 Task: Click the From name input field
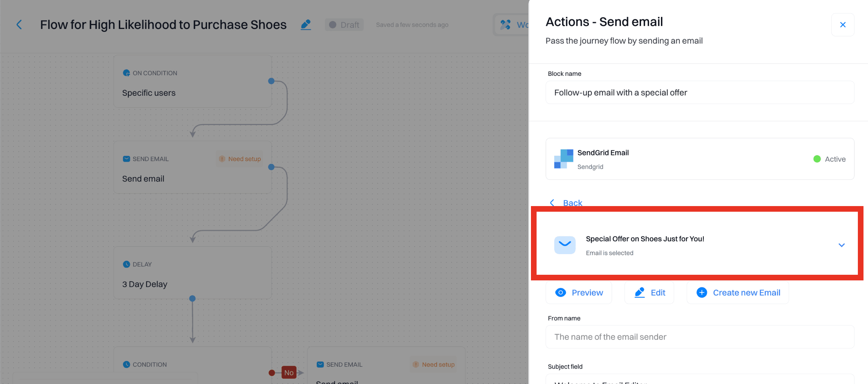point(700,337)
